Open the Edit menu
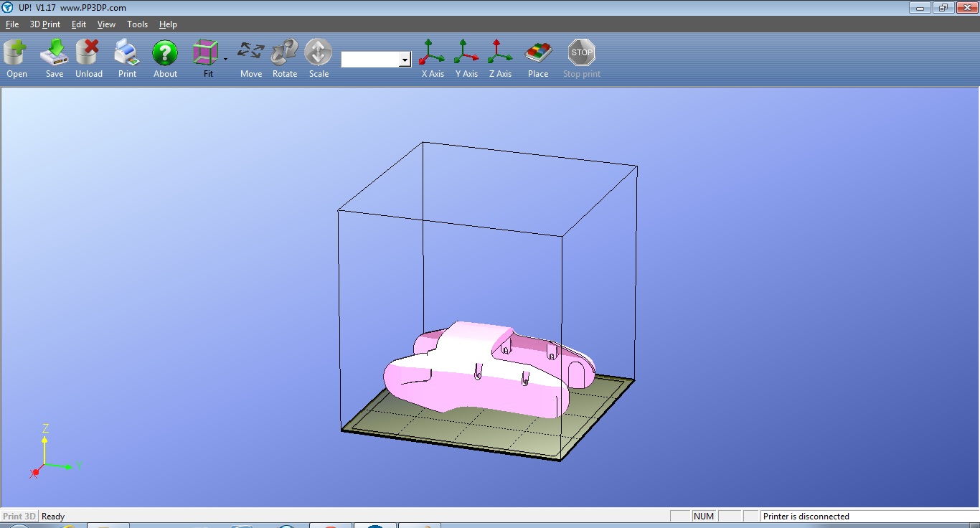 pyautogui.click(x=79, y=24)
